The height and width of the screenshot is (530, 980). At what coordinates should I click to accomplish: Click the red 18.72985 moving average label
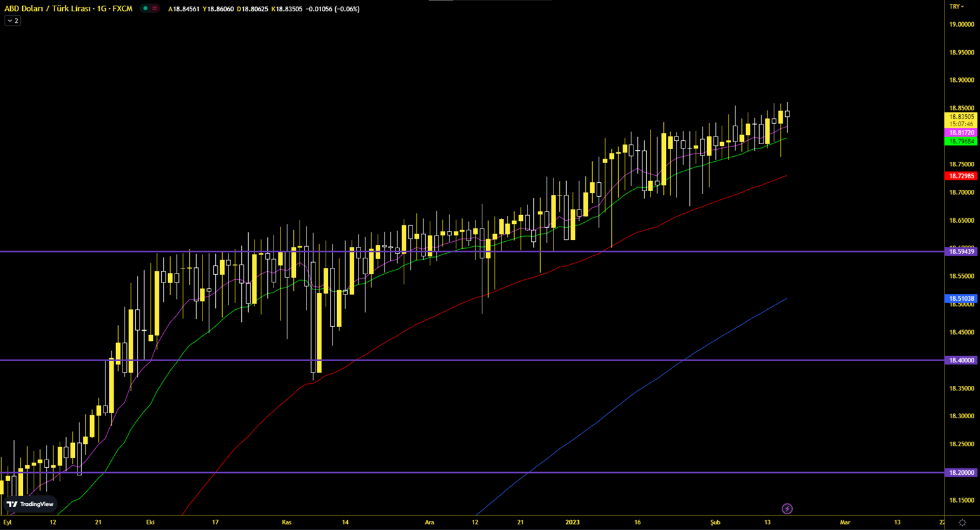point(961,176)
